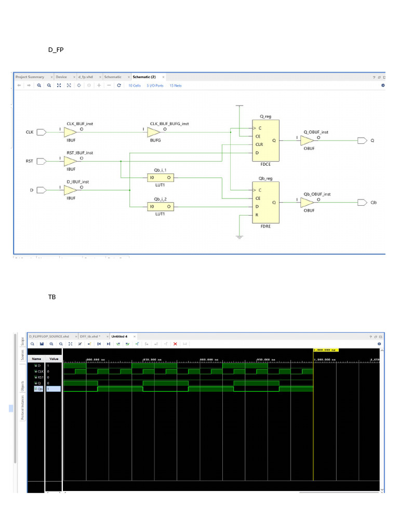Open the DFF_tb.vhd tab
Viewport: 399px width, 532px height.
click(x=90, y=337)
